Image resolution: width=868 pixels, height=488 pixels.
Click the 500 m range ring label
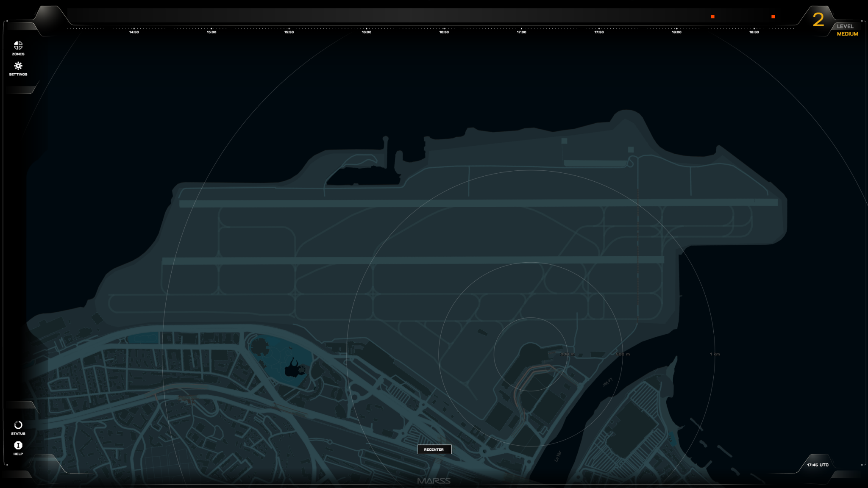point(623,354)
